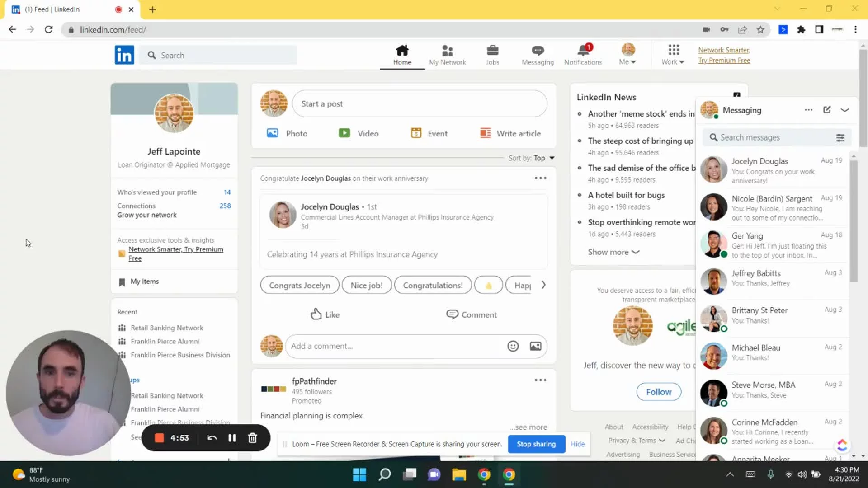
Task: Click Follow button on ad
Action: [x=659, y=392]
